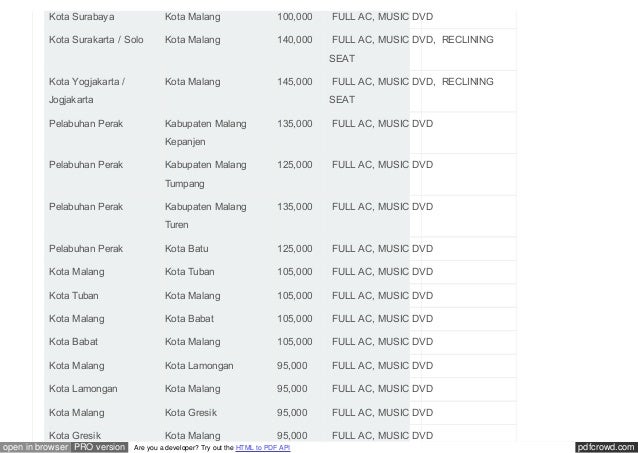The height and width of the screenshot is (453, 638).
Task: Select the Kota Babat destination cell
Action: click(189, 319)
